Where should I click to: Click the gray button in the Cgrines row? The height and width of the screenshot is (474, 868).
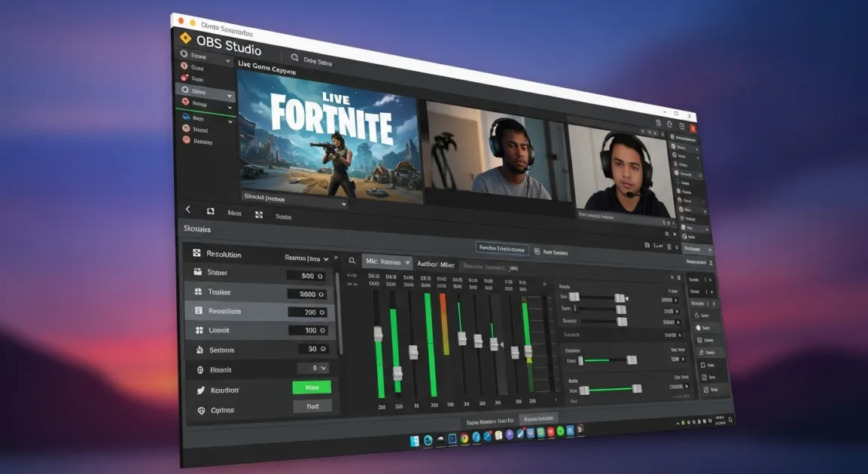coord(312,406)
